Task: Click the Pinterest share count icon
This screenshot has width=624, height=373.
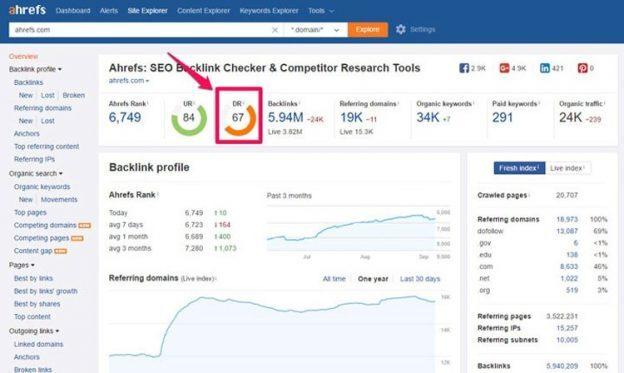Action: point(582,68)
